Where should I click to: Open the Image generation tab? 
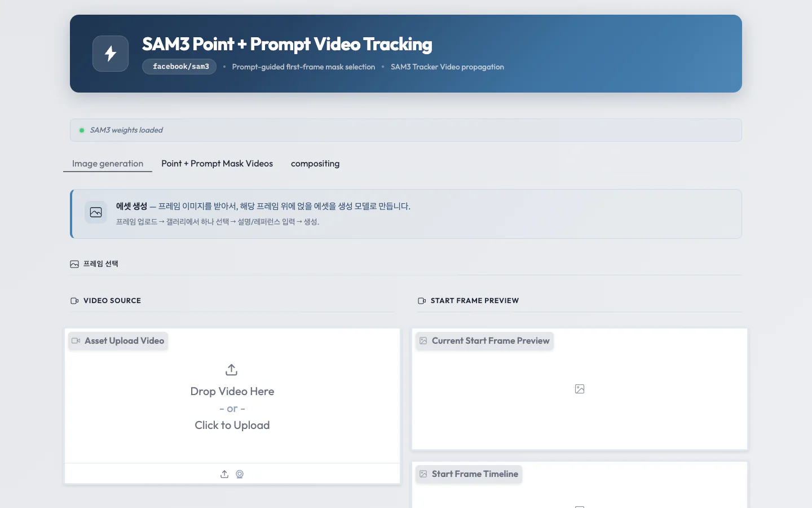pyautogui.click(x=108, y=164)
